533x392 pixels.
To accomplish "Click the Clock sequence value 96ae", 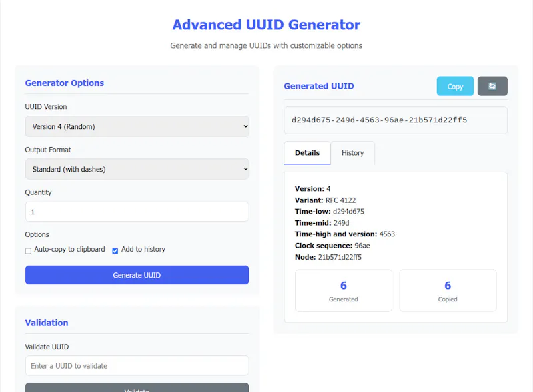I will (362, 246).
